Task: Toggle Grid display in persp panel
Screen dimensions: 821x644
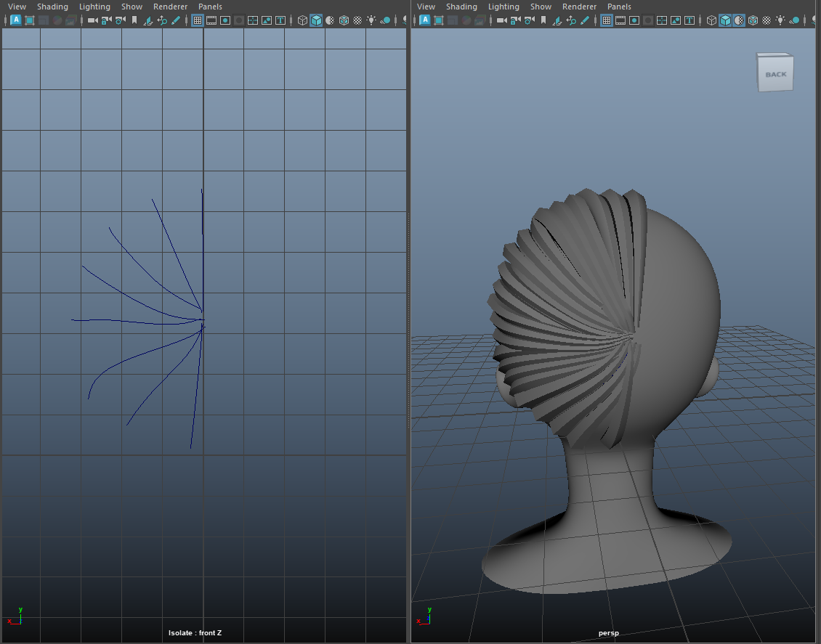Action: [607, 20]
